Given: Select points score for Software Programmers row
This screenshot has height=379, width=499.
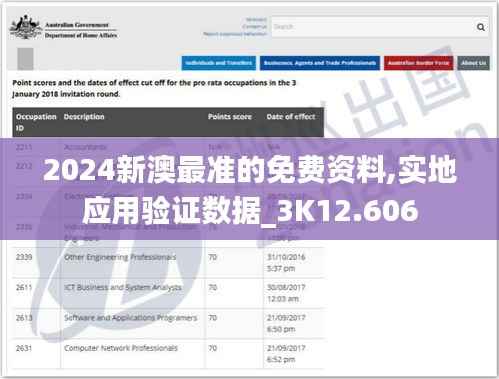Looking at the screenshot, I should [x=213, y=318].
